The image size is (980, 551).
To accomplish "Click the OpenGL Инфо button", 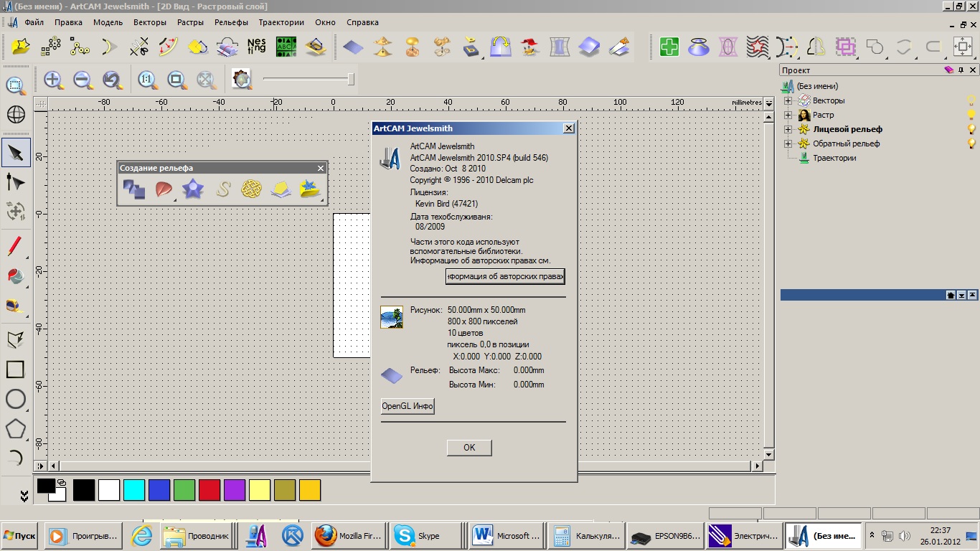I will 407,406.
